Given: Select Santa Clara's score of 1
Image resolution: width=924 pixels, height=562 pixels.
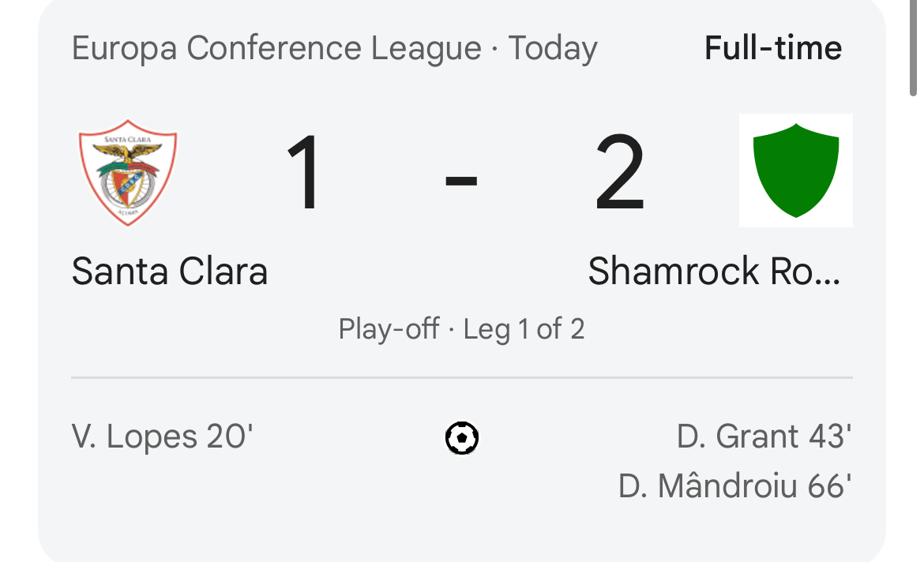Looking at the screenshot, I should (304, 172).
